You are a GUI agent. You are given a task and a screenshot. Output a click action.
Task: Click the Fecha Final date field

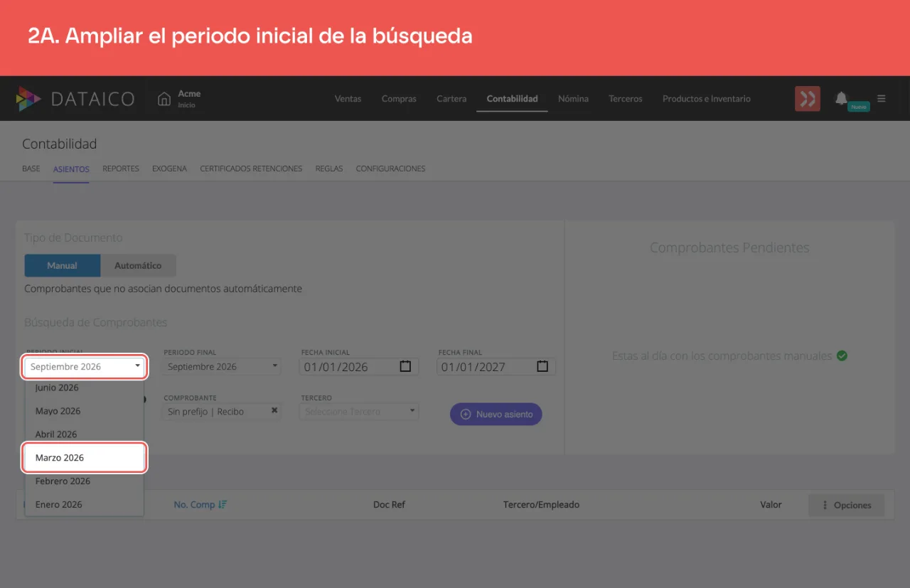(497, 367)
